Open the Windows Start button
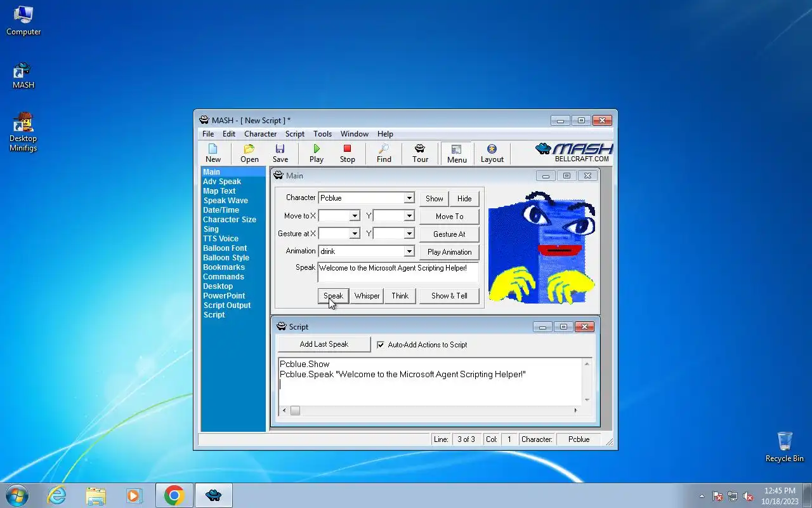This screenshot has height=508, width=812. point(17,495)
